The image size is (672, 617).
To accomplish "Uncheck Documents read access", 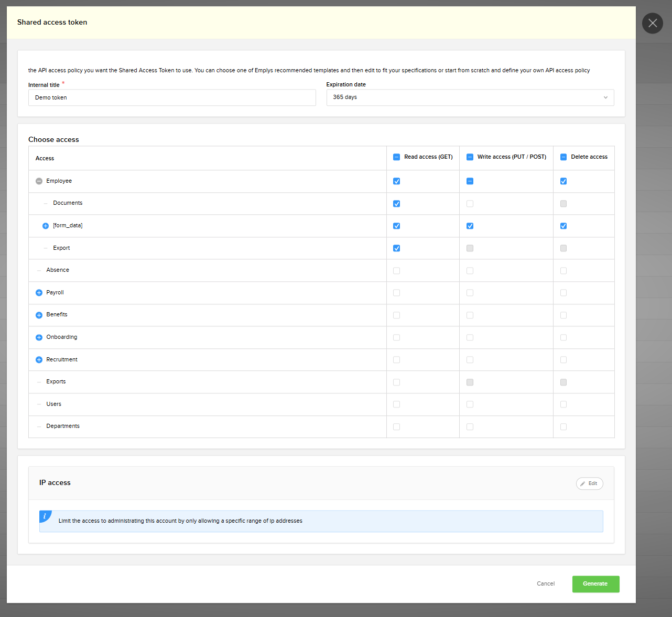I will 396,204.
